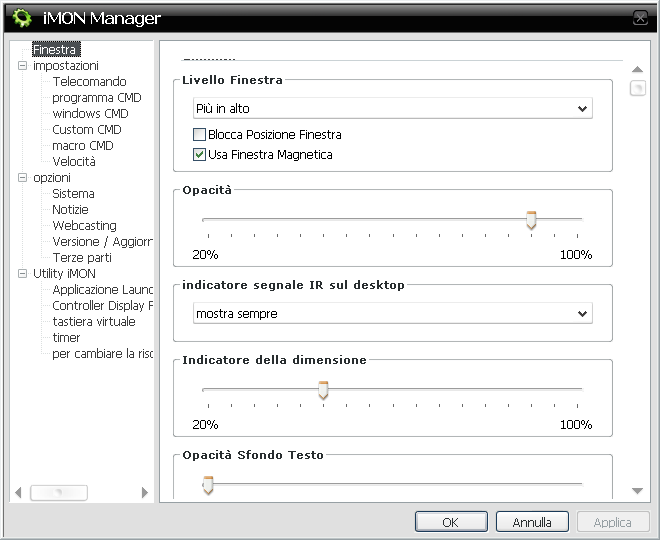Image resolution: width=660 pixels, height=540 pixels.
Task: Click the Opacità Sfondo Testo slider thumb
Action: coord(208,485)
